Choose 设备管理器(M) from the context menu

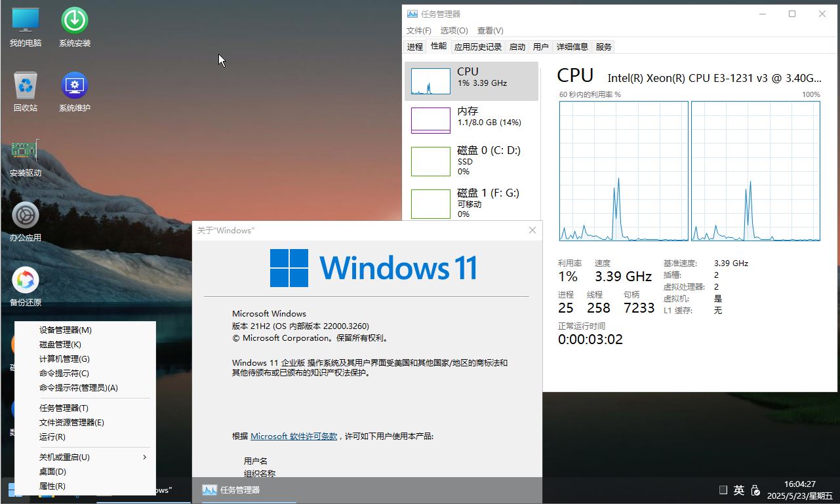pyautogui.click(x=85, y=330)
